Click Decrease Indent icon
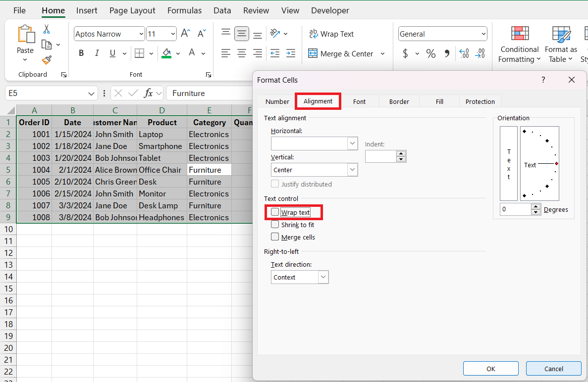The image size is (588, 382). pyautogui.click(x=275, y=53)
